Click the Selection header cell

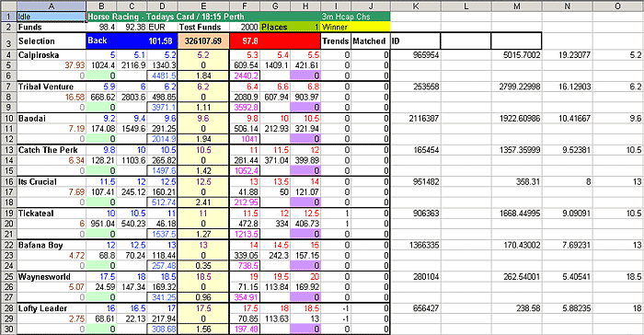[x=52, y=41]
